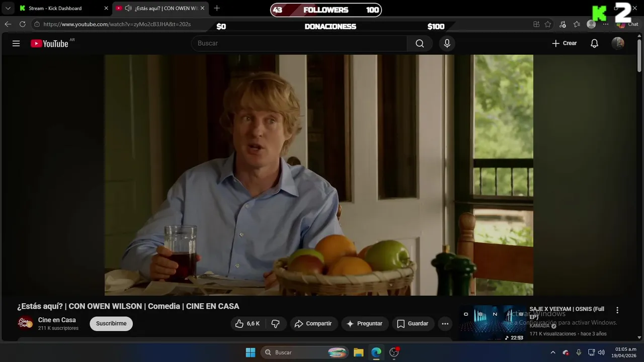Click the Suscribirme button

[111, 324]
